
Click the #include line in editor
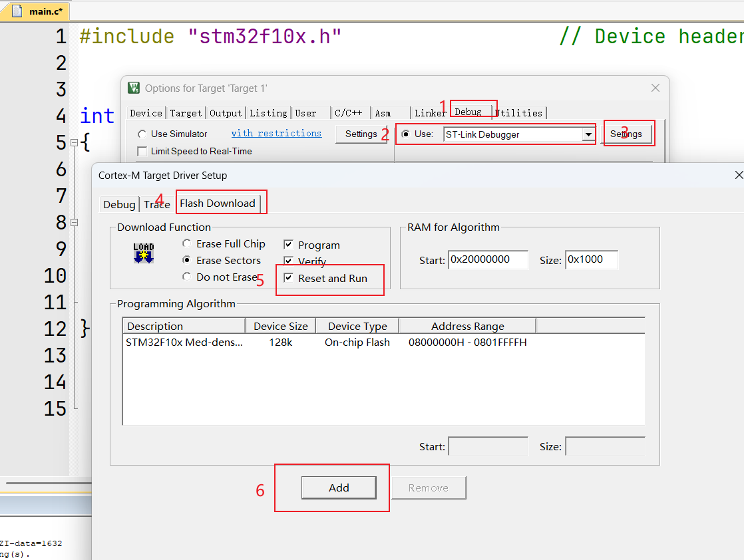pos(210,37)
